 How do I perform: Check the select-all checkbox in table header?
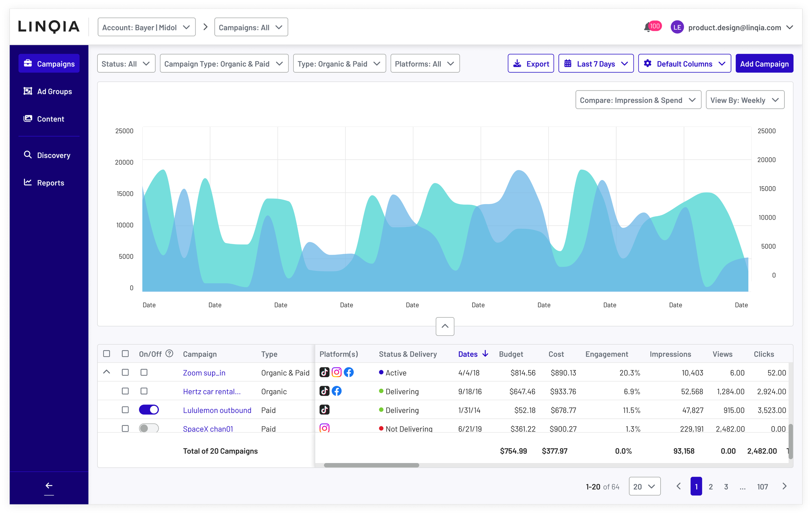tap(107, 354)
